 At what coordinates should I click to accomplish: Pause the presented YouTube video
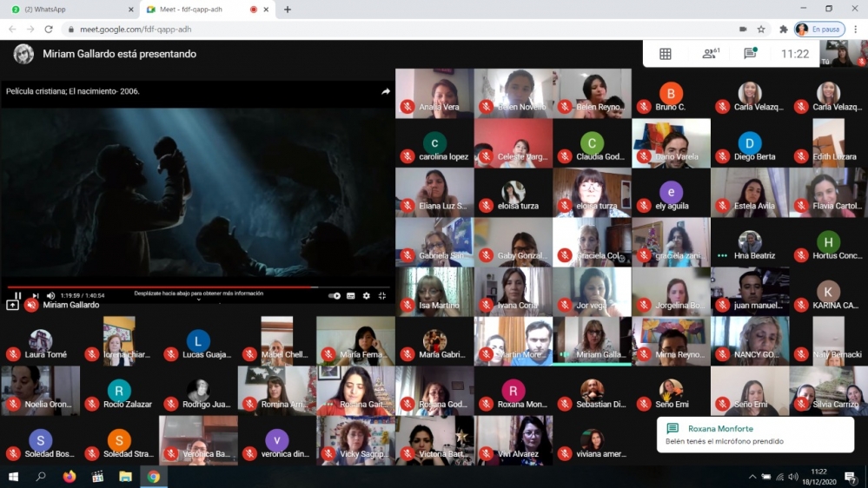pyautogui.click(x=17, y=295)
